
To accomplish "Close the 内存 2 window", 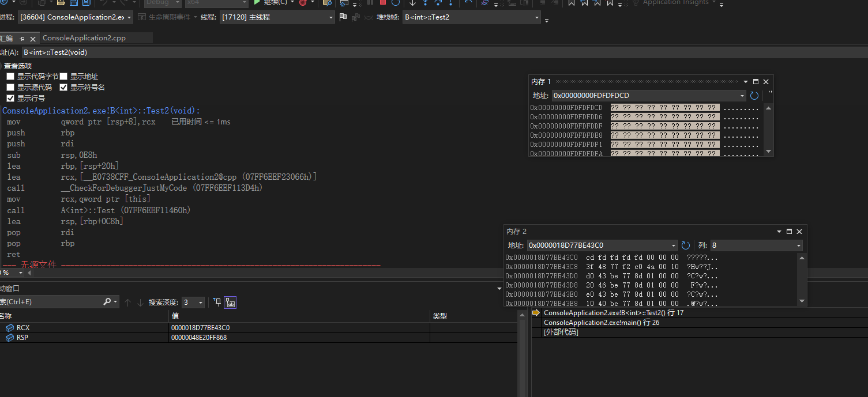I will (799, 232).
